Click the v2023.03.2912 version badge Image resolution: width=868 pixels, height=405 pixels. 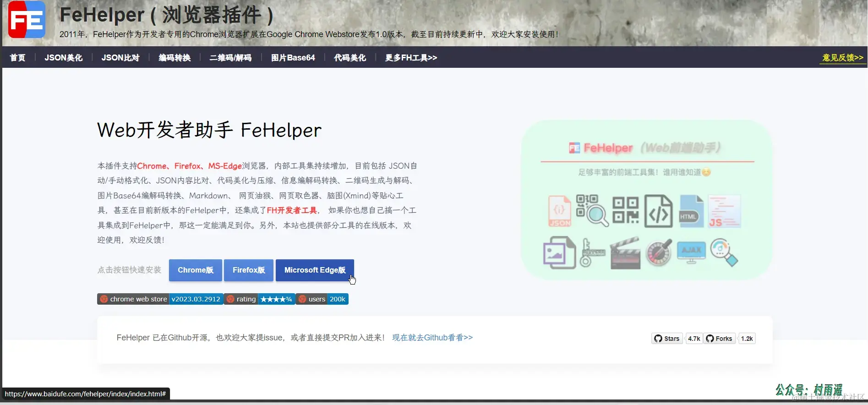pyautogui.click(x=196, y=299)
